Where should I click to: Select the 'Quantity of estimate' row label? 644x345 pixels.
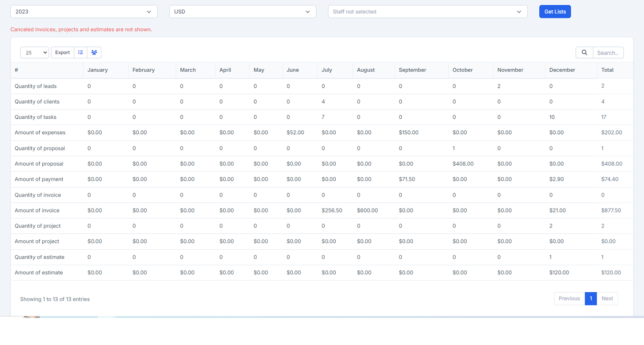(x=39, y=257)
